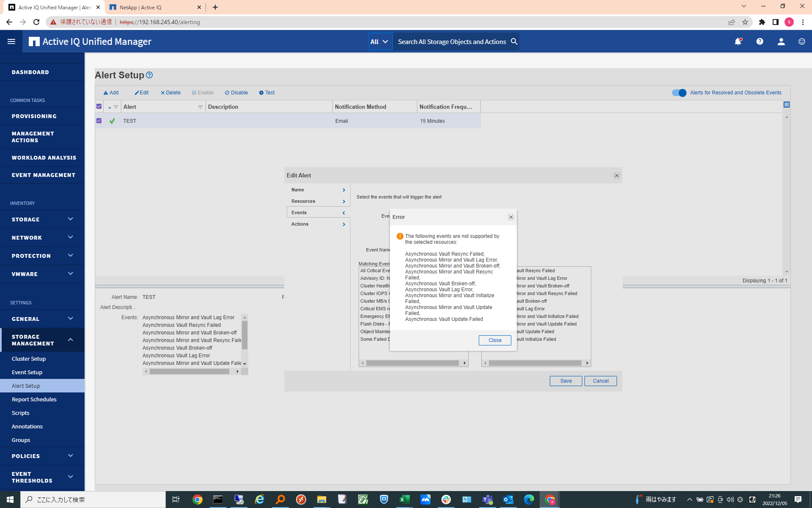
Task: Toggle the select-all alerts header checkbox
Action: click(x=99, y=107)
